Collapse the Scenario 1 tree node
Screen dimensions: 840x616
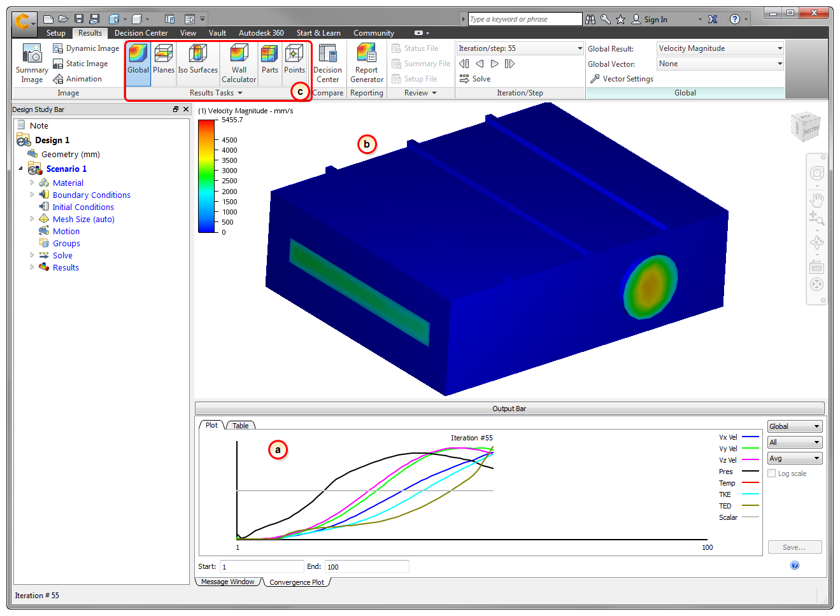(x=20, y=169)
